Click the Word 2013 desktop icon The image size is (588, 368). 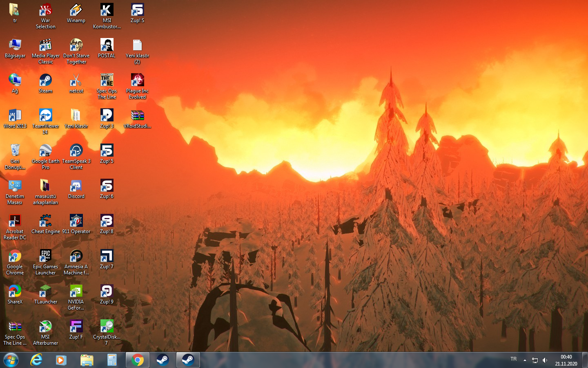click(x=15, y=119)
